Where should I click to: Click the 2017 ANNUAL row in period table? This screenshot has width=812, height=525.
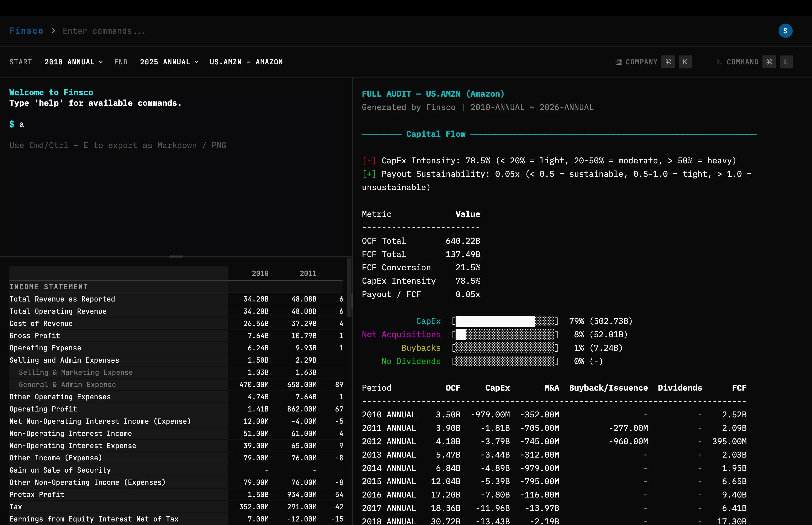(554, 508)
